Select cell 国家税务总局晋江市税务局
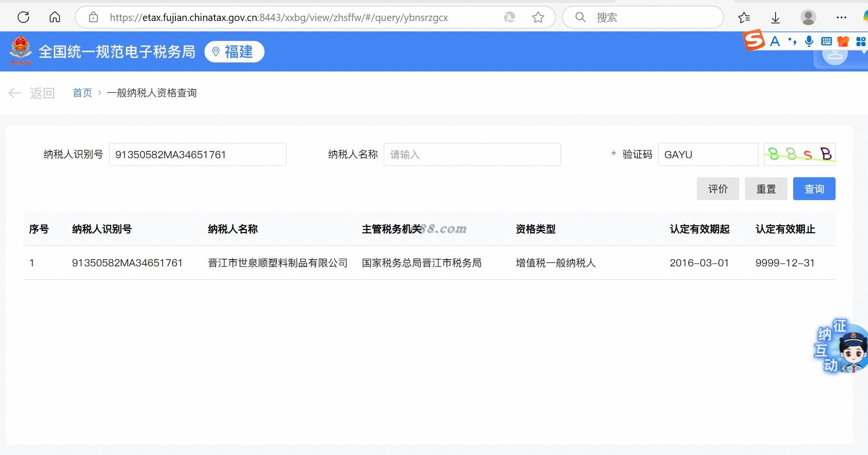The width and height of the screenshot is (868, 455). (x=422, y=263)
